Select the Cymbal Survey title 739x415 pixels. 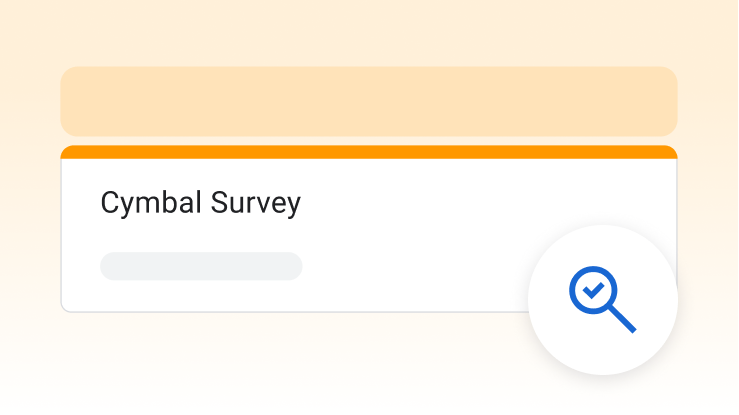[x=201, y=204]
